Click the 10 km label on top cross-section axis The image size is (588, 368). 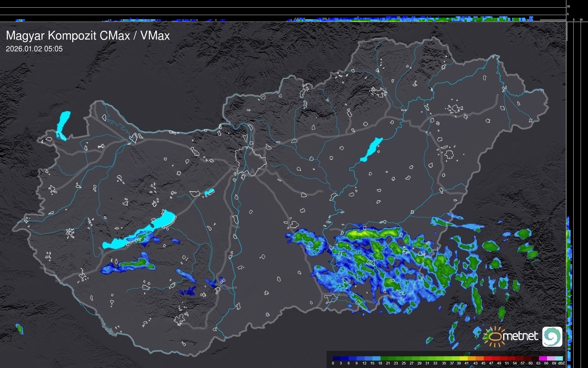pos(568,6)
